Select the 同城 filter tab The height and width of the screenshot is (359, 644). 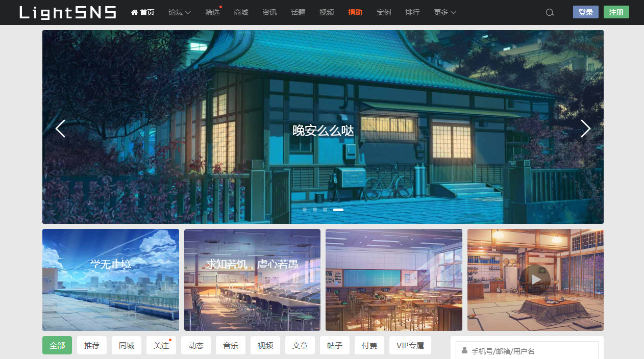point(127,345)
